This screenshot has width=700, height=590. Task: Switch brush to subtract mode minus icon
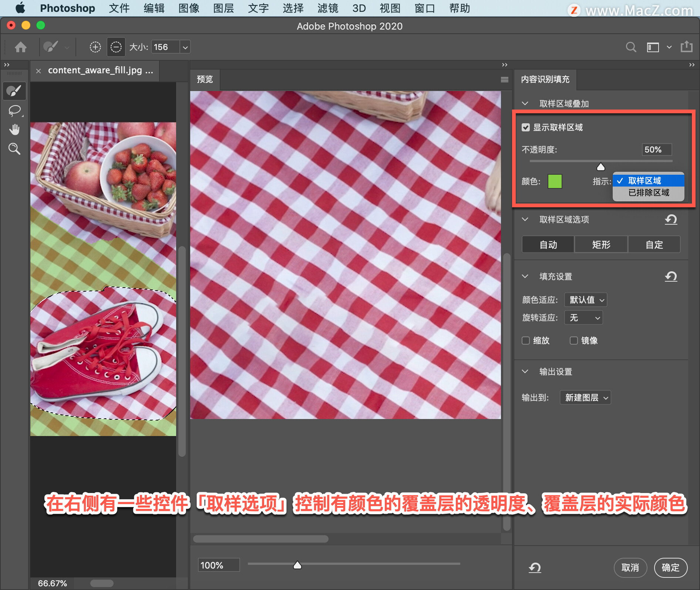pos(116,47)
